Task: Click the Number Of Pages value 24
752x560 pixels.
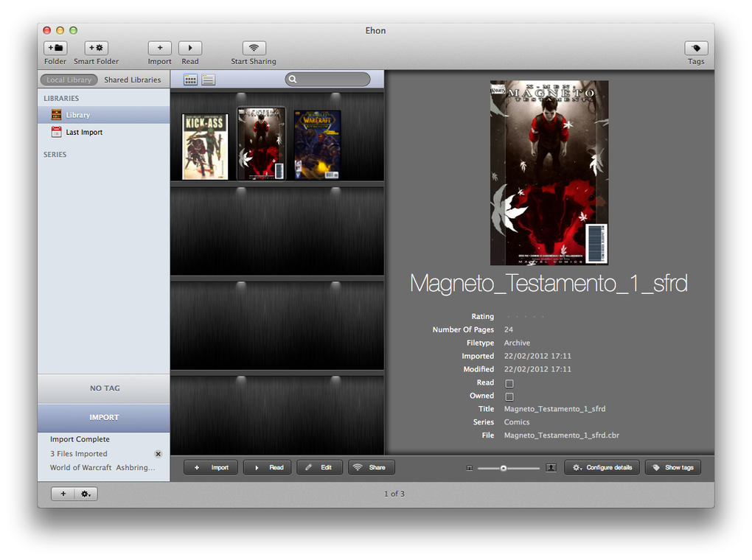Action: click(x=509, y=330)
